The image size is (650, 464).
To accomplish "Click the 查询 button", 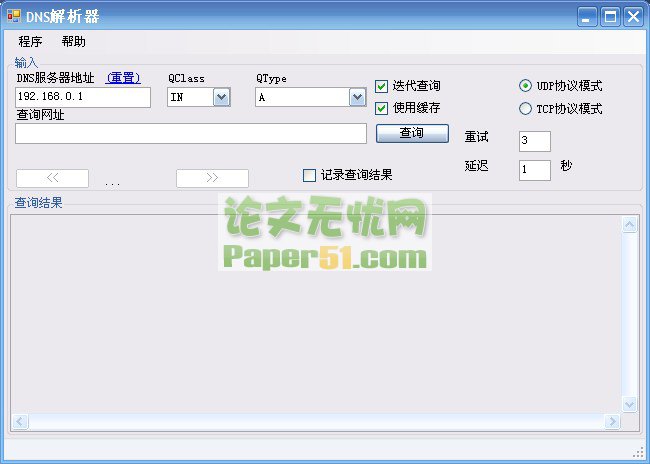I will click(412, 133).
